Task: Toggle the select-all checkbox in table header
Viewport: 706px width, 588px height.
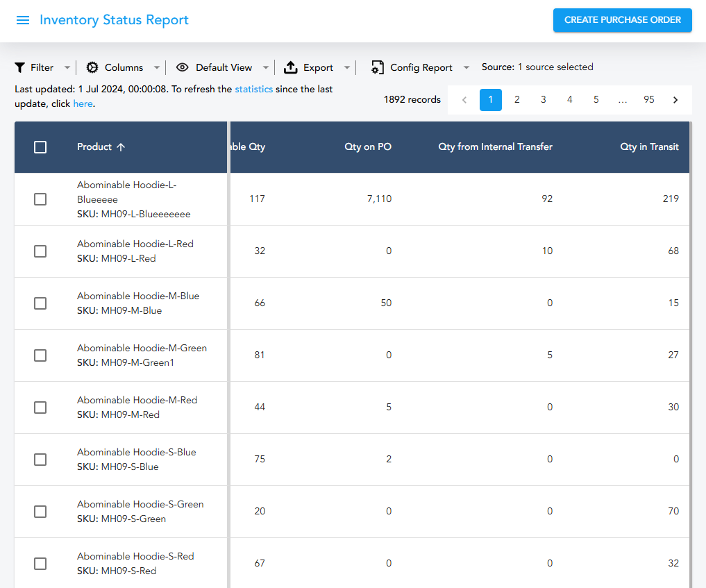Action: pos(40,147)
